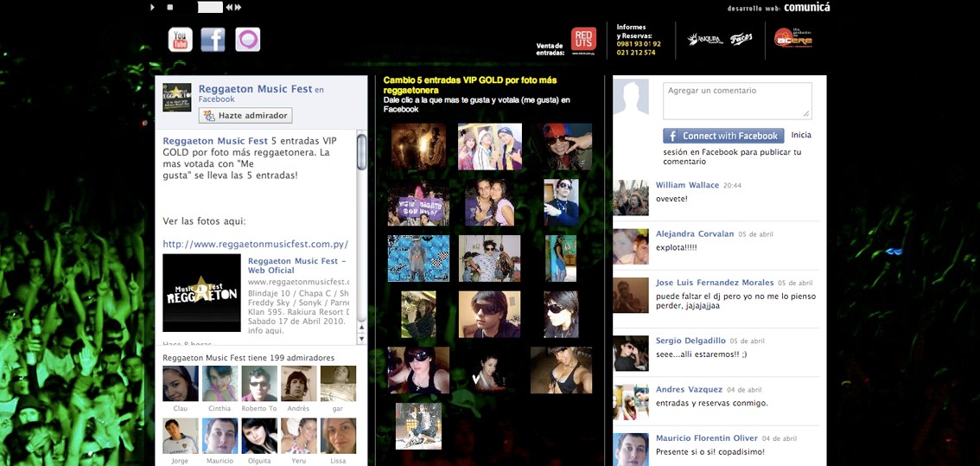
Task: Visit the comunicá web developer link
Action: pos(807,8)
